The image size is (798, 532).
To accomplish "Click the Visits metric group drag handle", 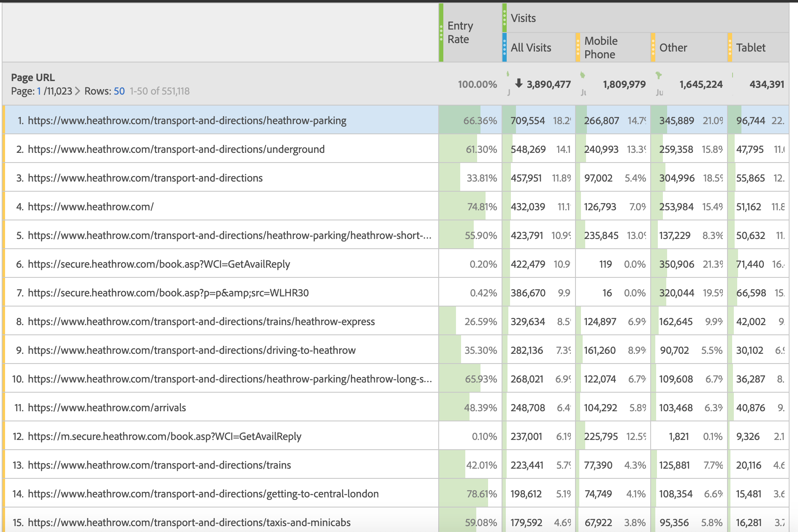I will coord(505,18).
